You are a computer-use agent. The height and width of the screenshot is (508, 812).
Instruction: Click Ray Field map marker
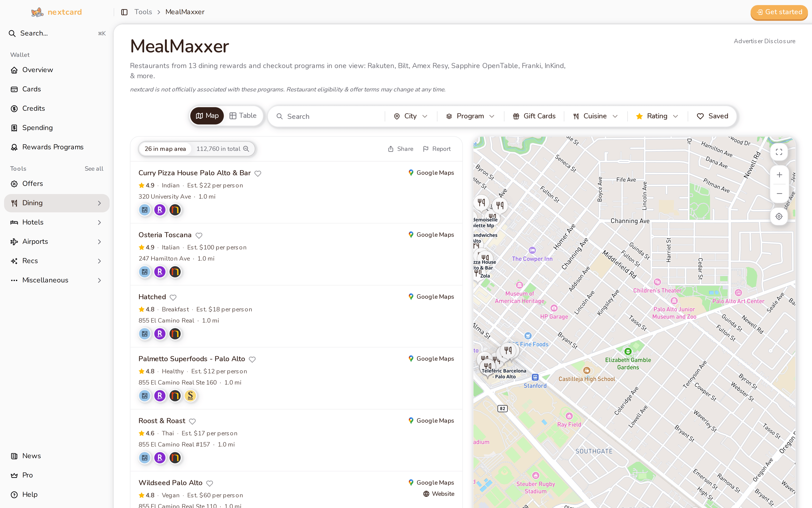tap(569, 416)
